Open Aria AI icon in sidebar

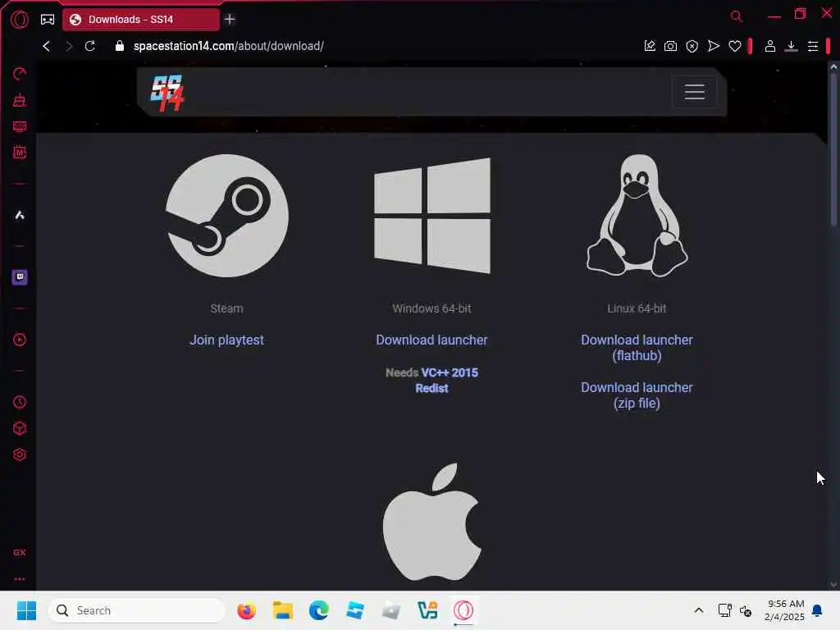click(20, 216)
